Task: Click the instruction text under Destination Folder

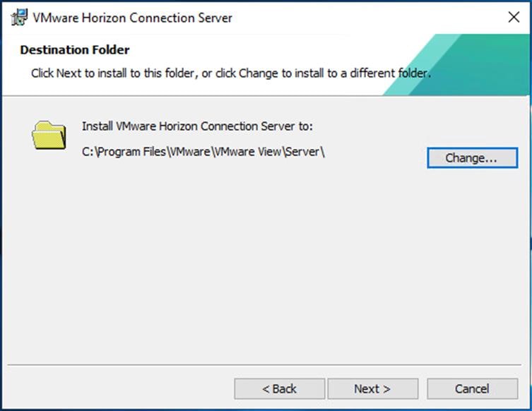Action: click(230, 73)
